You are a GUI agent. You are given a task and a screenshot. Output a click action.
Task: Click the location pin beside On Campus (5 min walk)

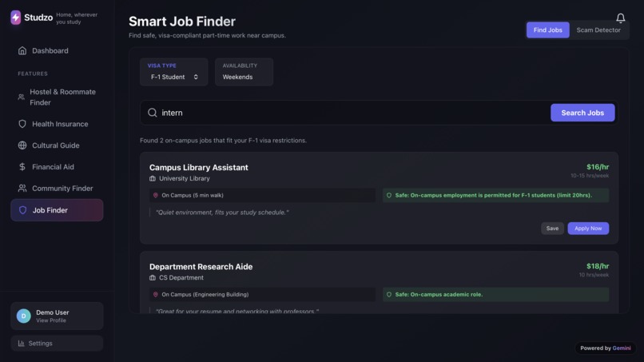pyautogui.click(x=156, y=195)
